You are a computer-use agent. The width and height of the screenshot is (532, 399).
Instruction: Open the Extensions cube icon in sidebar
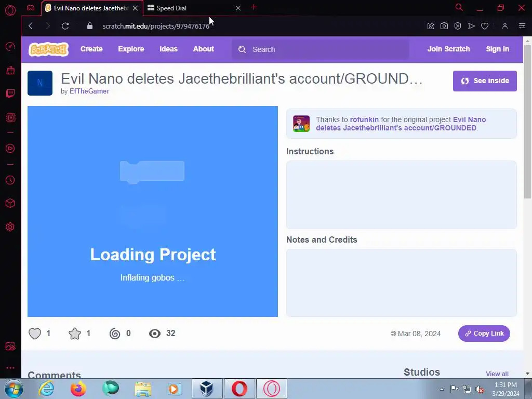[x=10, y=203]
